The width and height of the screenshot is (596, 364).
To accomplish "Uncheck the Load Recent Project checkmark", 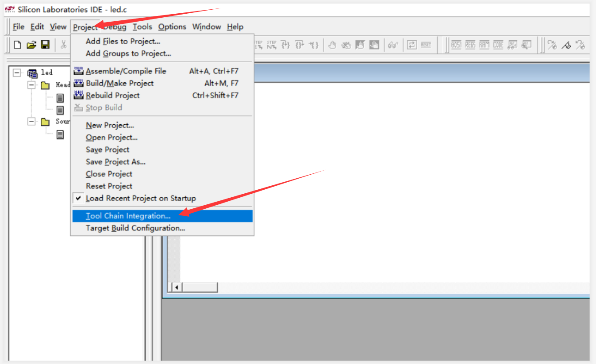I will click(x=78, y=198).
